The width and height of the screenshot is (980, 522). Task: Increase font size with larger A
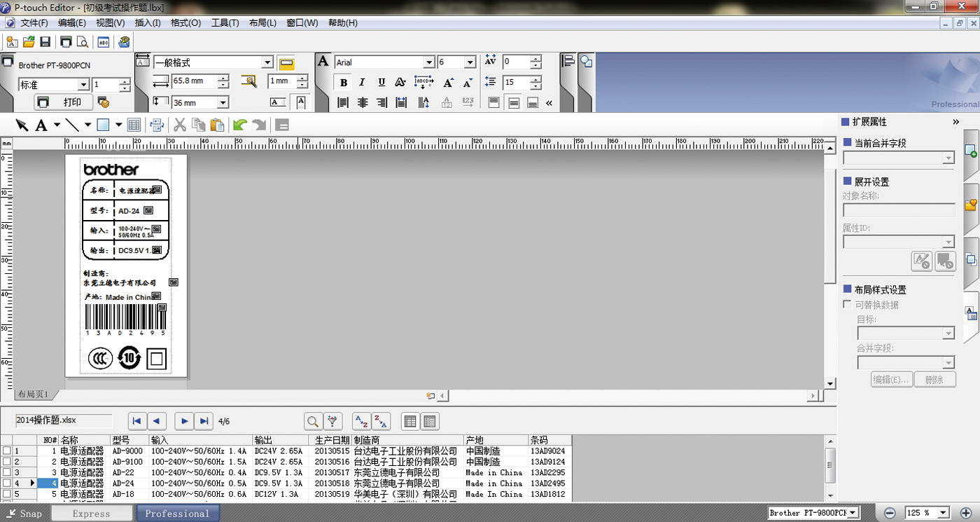(x=449, y=83)
